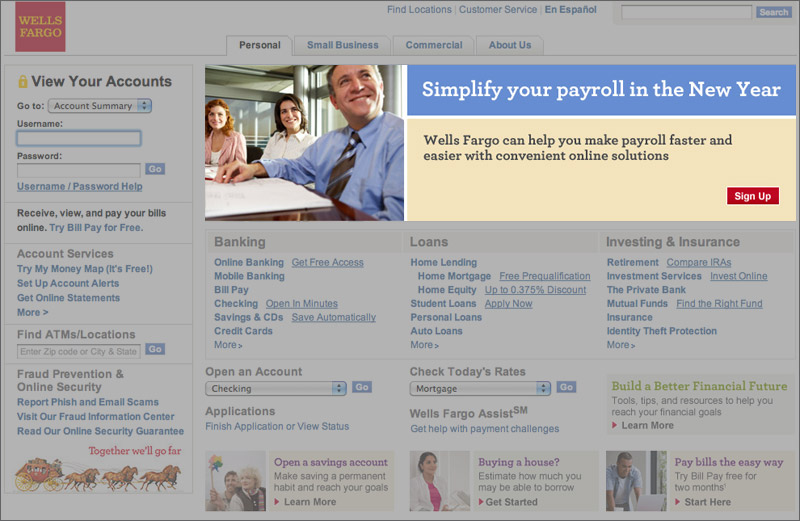This screenshot has height=521, width=800.
Task: Click the Buying a house woman photo
Action: [x=439, y=481]
